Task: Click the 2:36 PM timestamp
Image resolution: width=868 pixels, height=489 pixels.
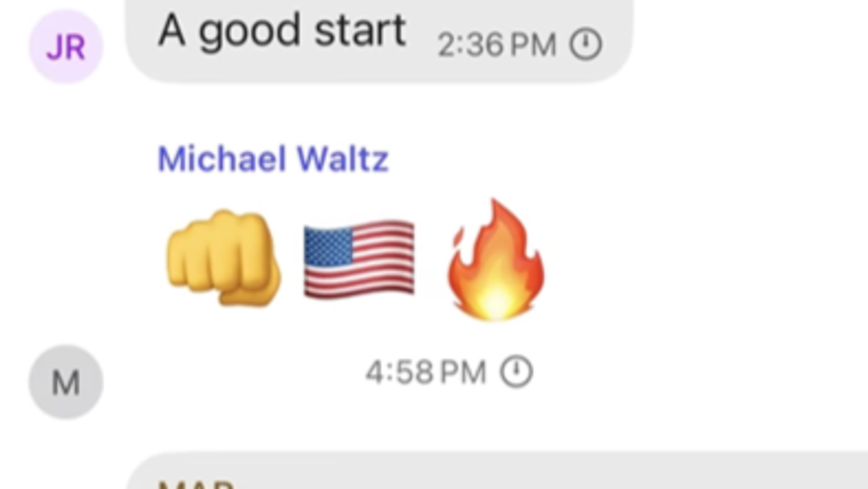Action: coord(497,45)
